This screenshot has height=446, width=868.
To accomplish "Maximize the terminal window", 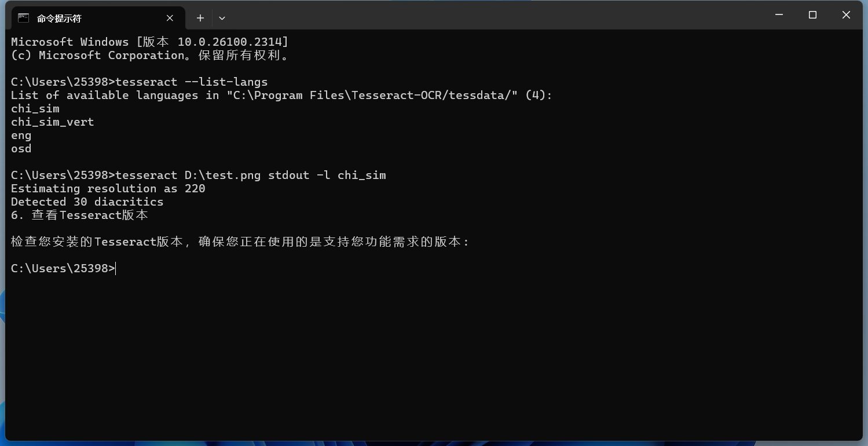I will 812,15.
